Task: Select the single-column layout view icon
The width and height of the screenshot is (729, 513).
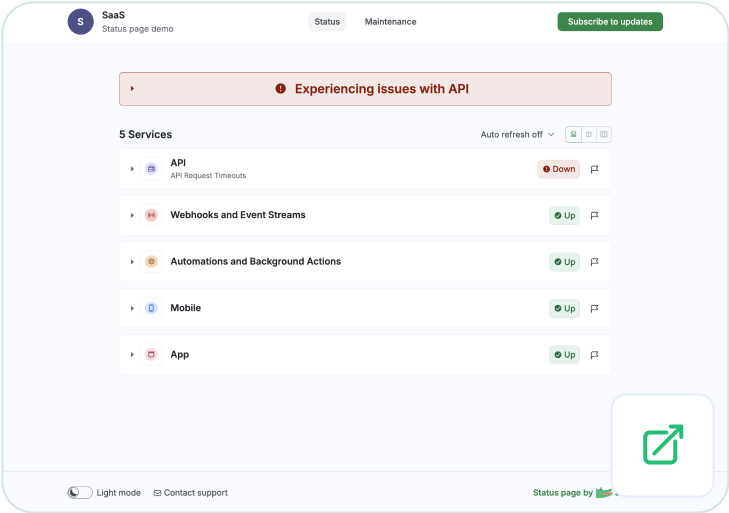Action: click(573, 134)
